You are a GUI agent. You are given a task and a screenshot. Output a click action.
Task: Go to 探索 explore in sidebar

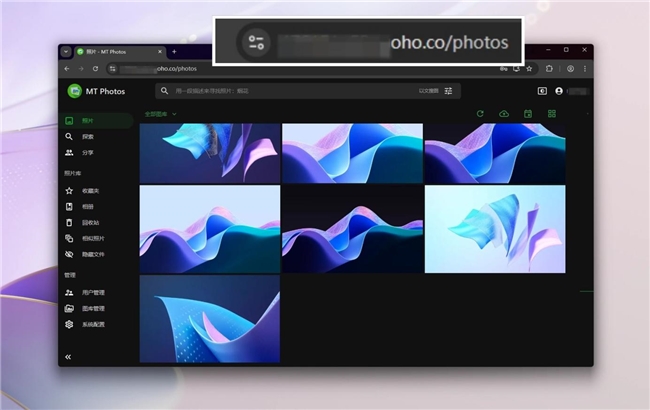pyautogui.click(x=88, y=137)
